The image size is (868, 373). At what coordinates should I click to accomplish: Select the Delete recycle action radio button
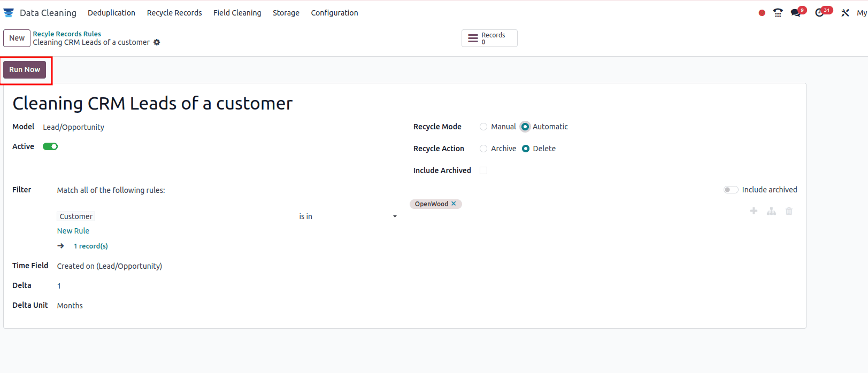pyautogui.click(x=526, y=149)
